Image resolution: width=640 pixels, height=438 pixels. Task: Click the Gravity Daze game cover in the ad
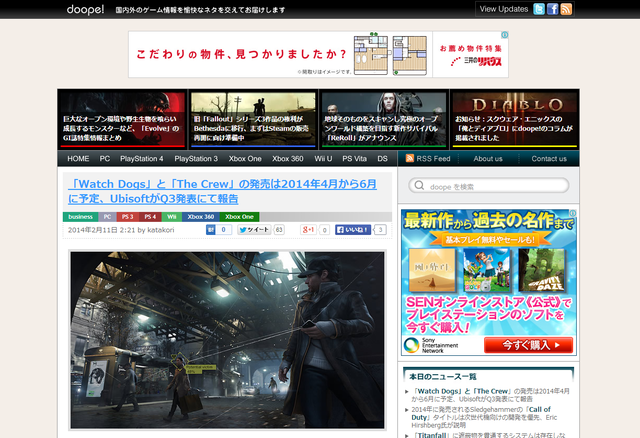coord(541,270)
